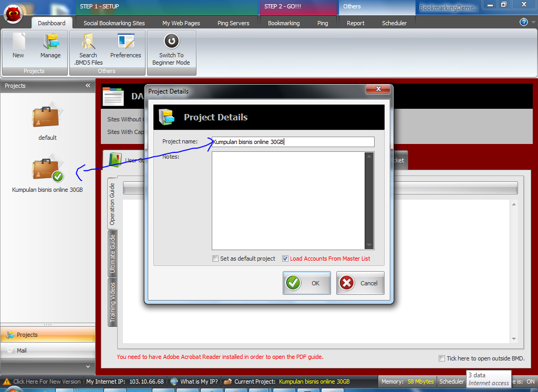
Task: Open the Scheduler ribbon tab
Action: click(x=394, y=23)
